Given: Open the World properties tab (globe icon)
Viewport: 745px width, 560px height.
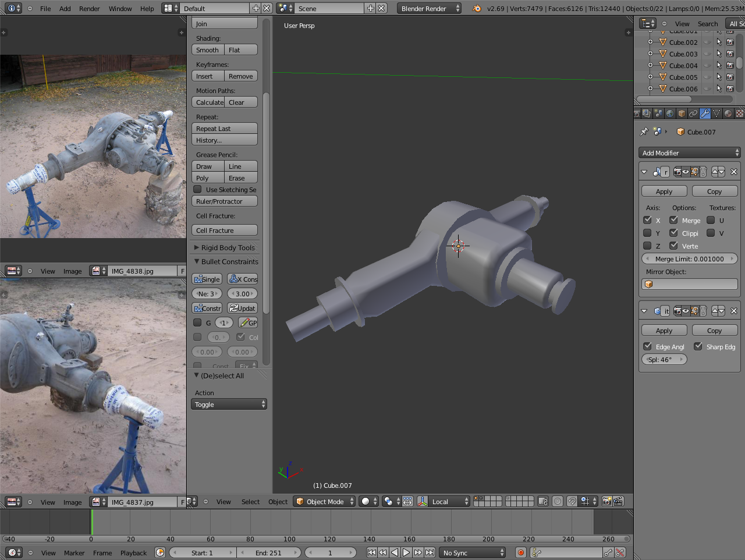Looking at the screenshot, I should click(x=670, y=114).
